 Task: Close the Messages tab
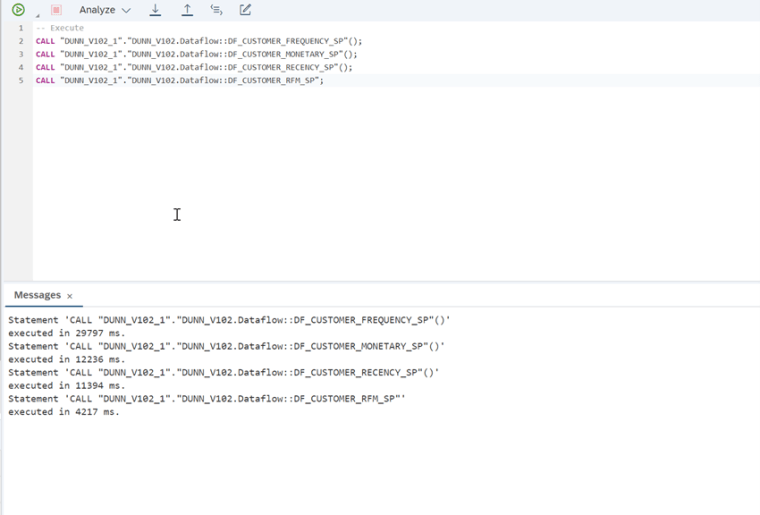[70, 297]
